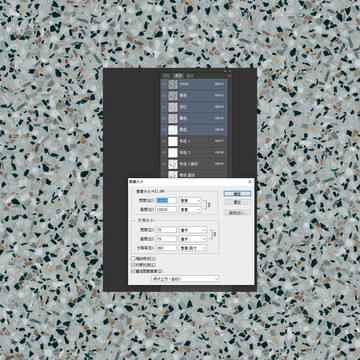
Task: Open pixel width unit dropdown
Action: pos(190,200)
